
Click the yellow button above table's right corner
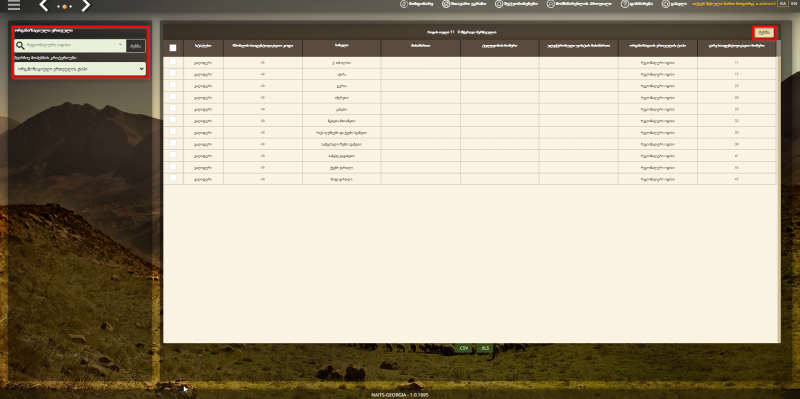pos(764,33)
